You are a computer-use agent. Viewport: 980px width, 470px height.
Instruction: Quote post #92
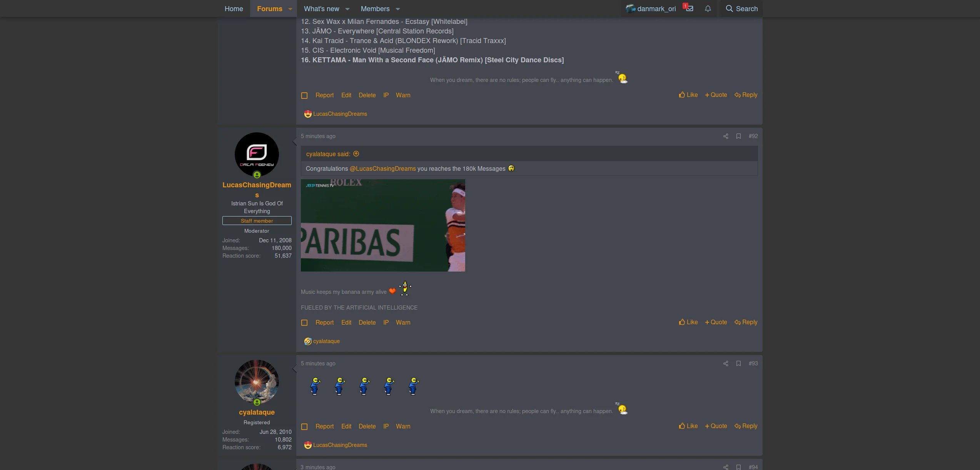716,322
